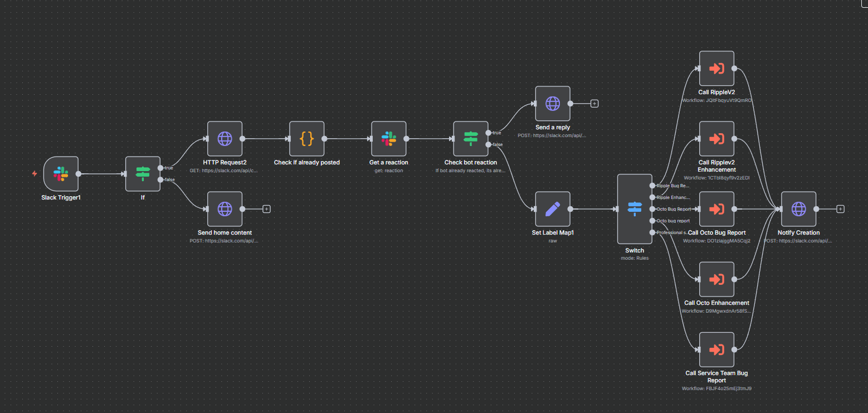The width and height of the screenshot is (868, 413).
Task: Add a node after Send home content
Action: click(x=266, y=209)
